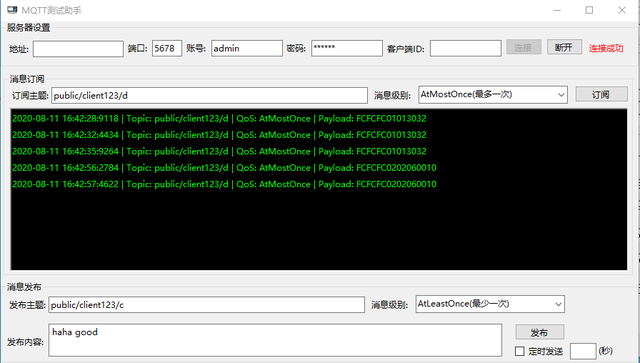Click the masked password field

(347, 49)
